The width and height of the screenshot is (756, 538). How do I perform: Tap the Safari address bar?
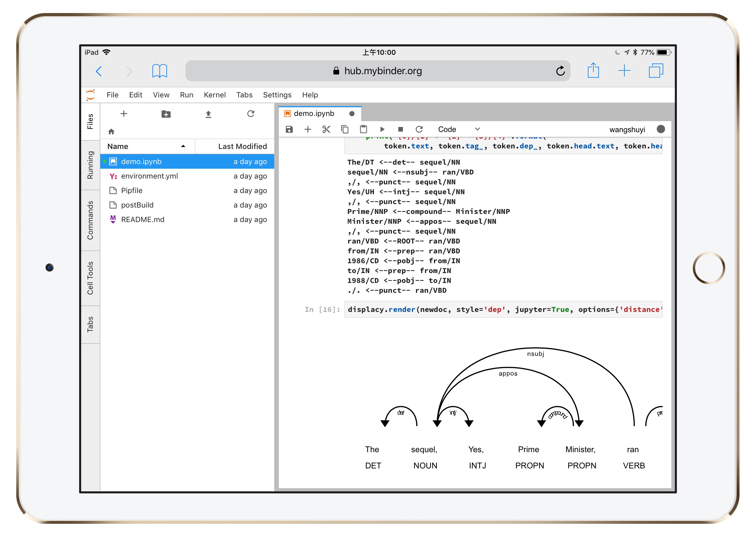377,71
